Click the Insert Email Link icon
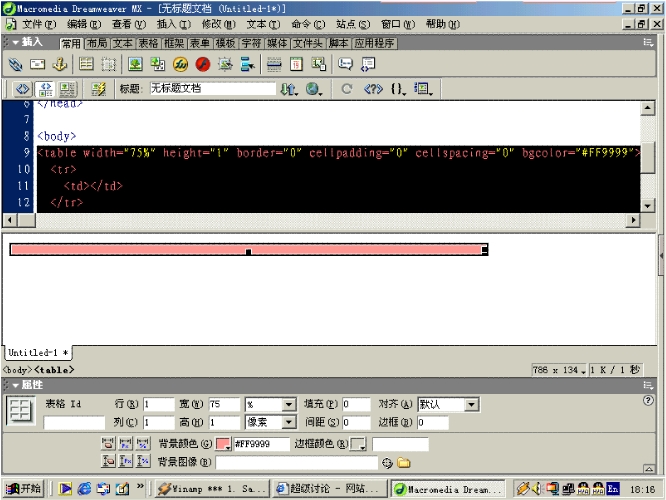This screenshot has height=500, width=666. click(37, 64)
